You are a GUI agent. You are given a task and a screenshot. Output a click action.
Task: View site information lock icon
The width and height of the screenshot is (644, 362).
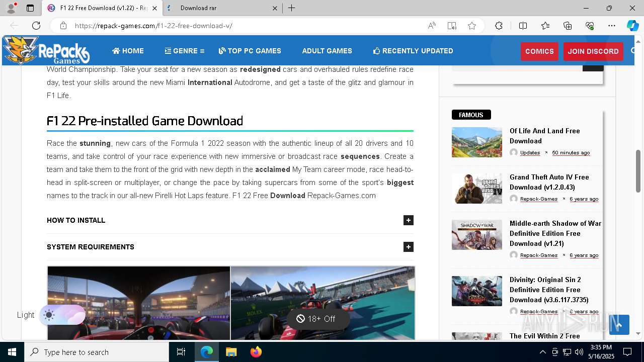(x=63, y=26)
